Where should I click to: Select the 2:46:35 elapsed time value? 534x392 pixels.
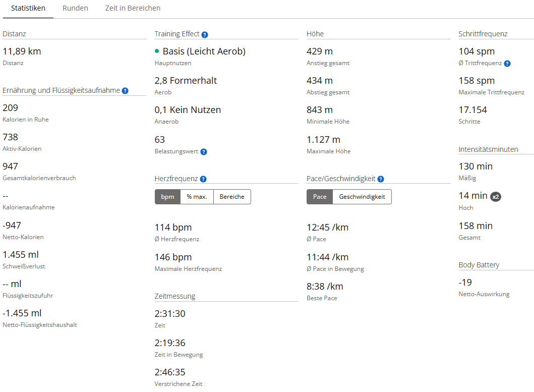click(x=170, y=372)
